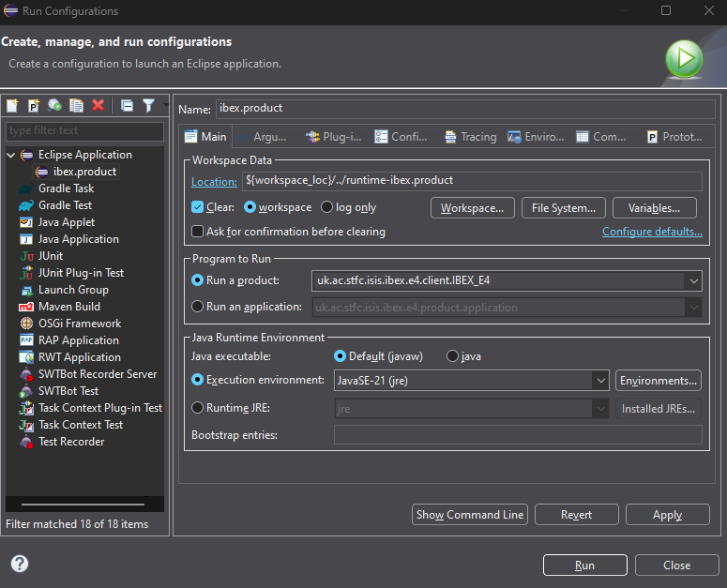Image resolution: width=727 pixels, height=588 pixels.
Task: Collapse all configurations in the tree
Action: coord(127,106)
